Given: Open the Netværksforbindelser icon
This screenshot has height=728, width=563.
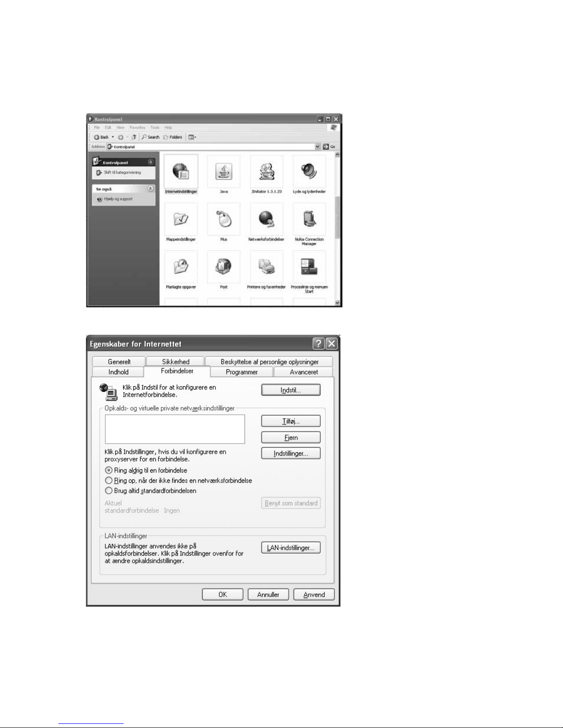Looking at the screenshot, I should [x=267, y=222].
